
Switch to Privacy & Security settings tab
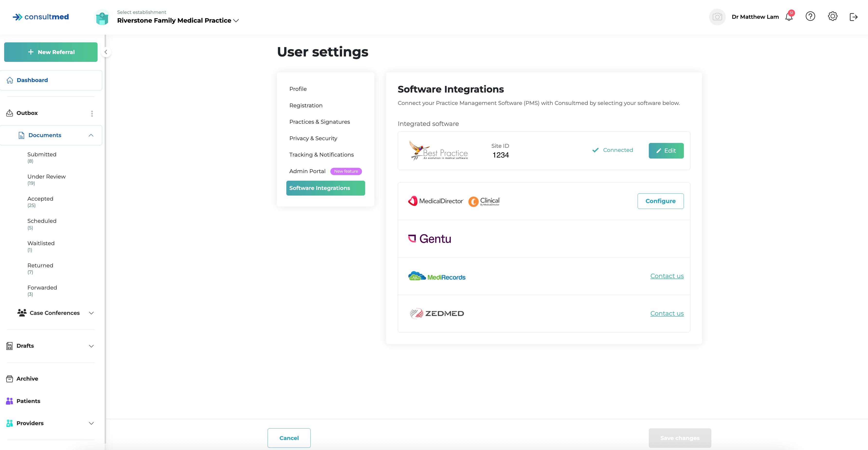point(313,138)
